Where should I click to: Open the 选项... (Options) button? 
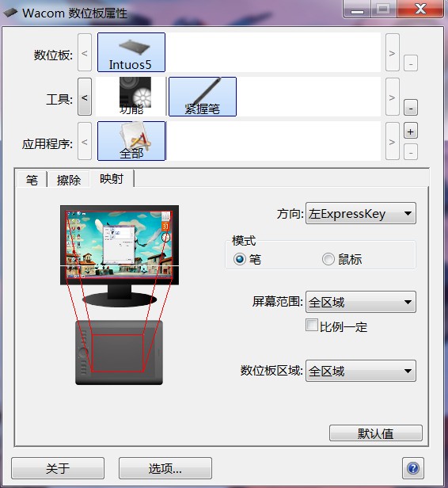coord(165,468)
